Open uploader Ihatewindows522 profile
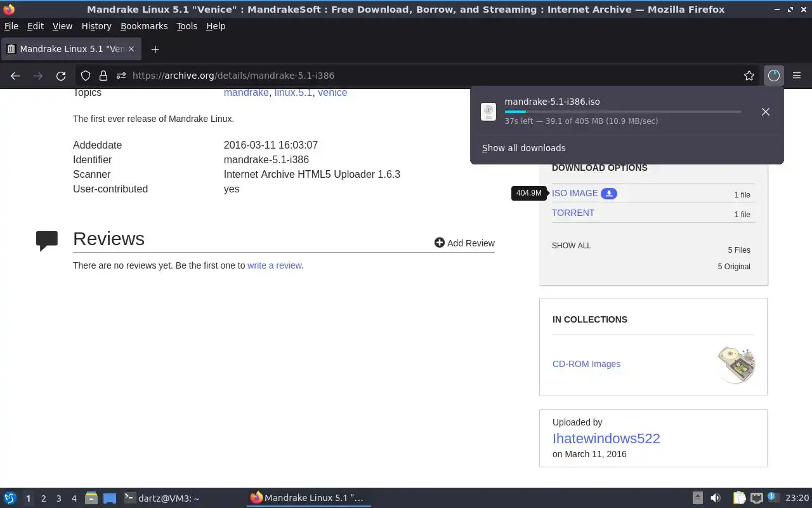 pos(606,438)
